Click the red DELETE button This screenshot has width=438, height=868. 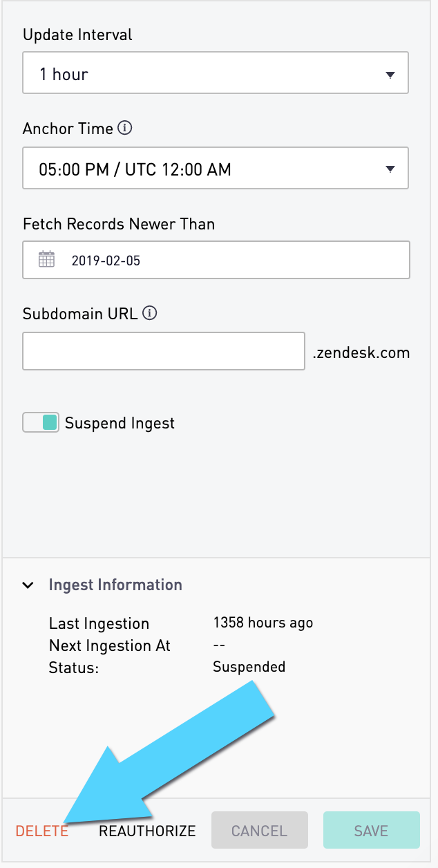tap(42, 831)
